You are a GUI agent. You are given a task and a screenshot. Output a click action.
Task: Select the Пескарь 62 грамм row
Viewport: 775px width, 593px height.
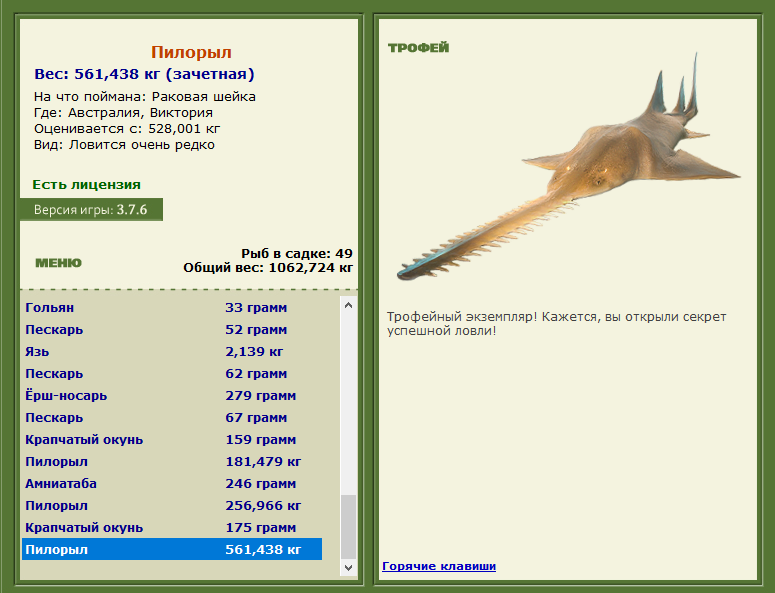click(172, 374)
